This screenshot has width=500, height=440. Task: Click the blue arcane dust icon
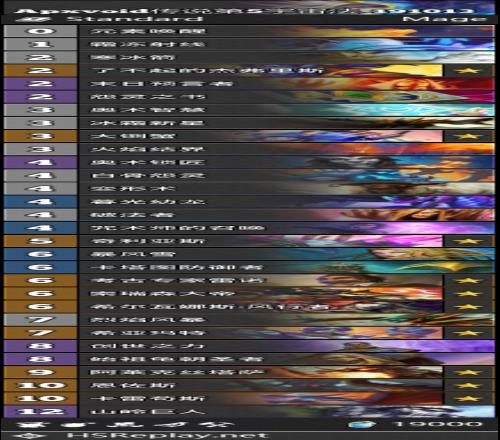pyautogui.click(x=362, y=424)
